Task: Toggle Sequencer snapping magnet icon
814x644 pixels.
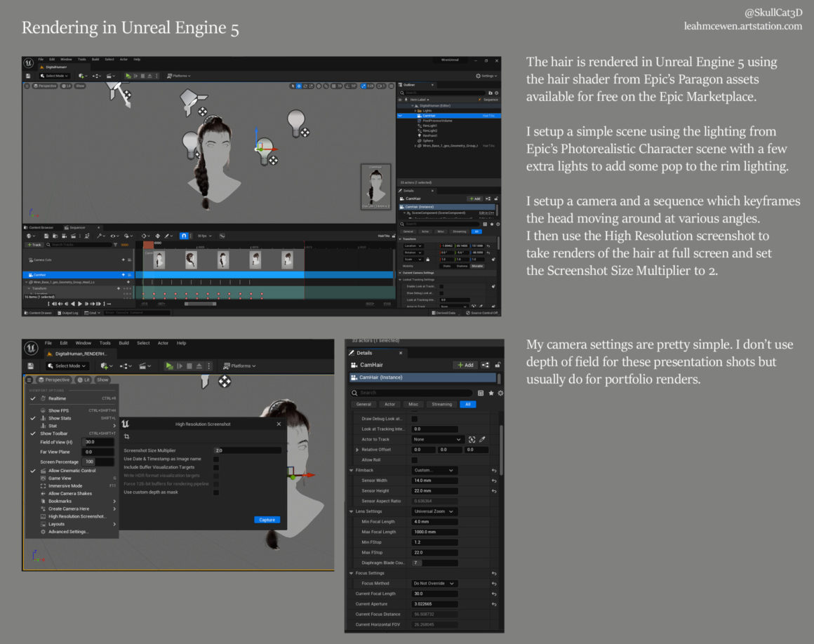Action: (x=184, y=236)
